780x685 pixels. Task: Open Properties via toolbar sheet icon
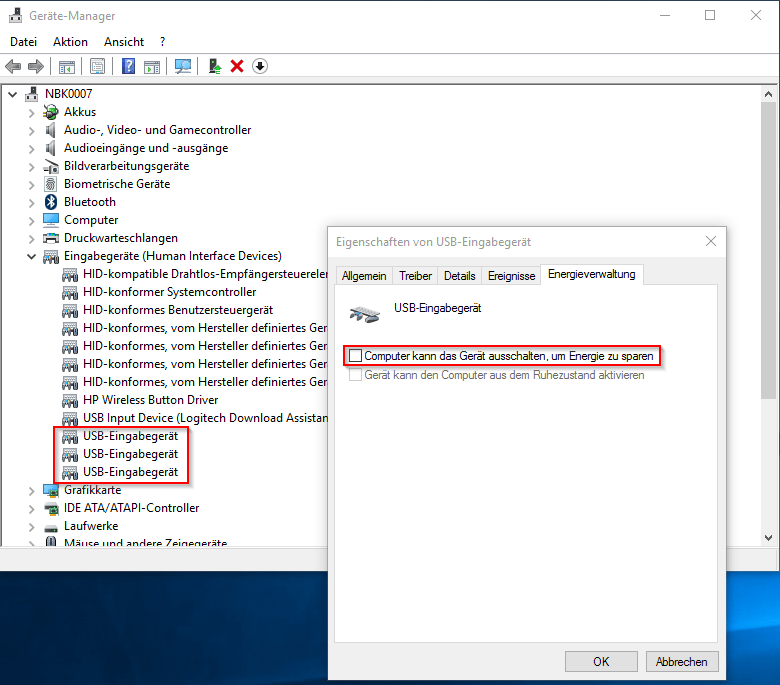[x=98, y=66]
